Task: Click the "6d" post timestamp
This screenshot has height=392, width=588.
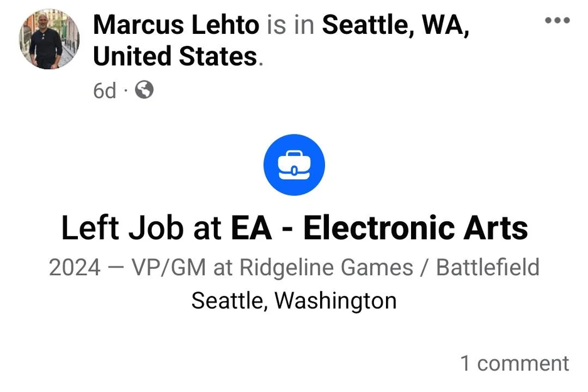Action: pos(104,91)
